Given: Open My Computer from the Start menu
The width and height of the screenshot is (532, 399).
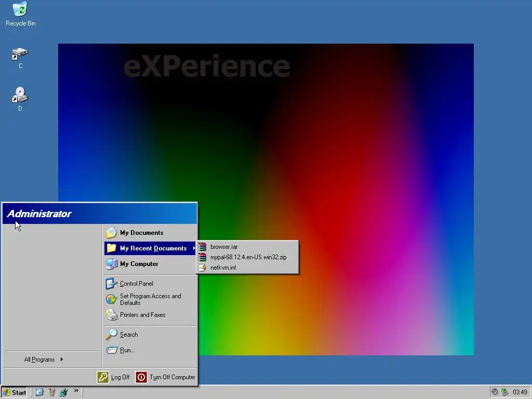Looking at the screenshot, I should (151, 264).
